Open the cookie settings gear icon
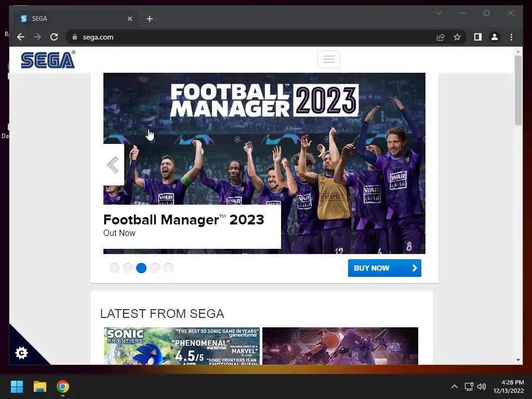The width and height of the screenshot is (532, 399). pyautogui.click(x=21, y=353)
